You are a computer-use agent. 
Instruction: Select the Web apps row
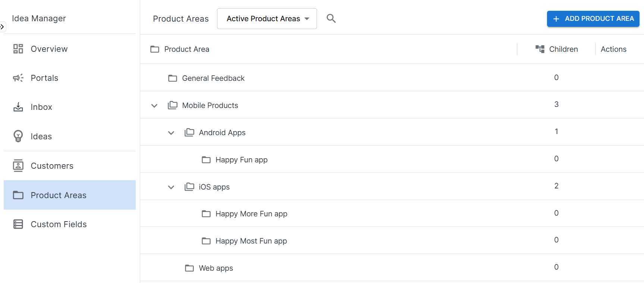216,268
